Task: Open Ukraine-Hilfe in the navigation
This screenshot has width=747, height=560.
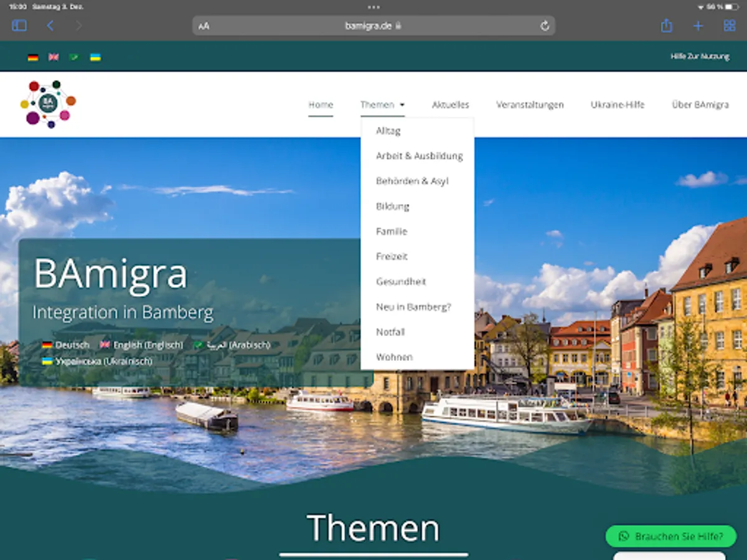Action: pos(618,105)
